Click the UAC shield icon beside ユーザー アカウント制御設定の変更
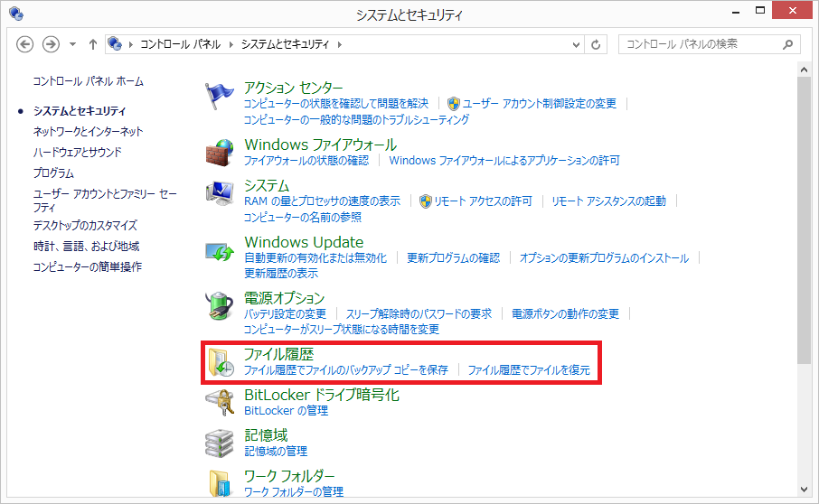Screen dimensions: 819x504 coord(454,104)
